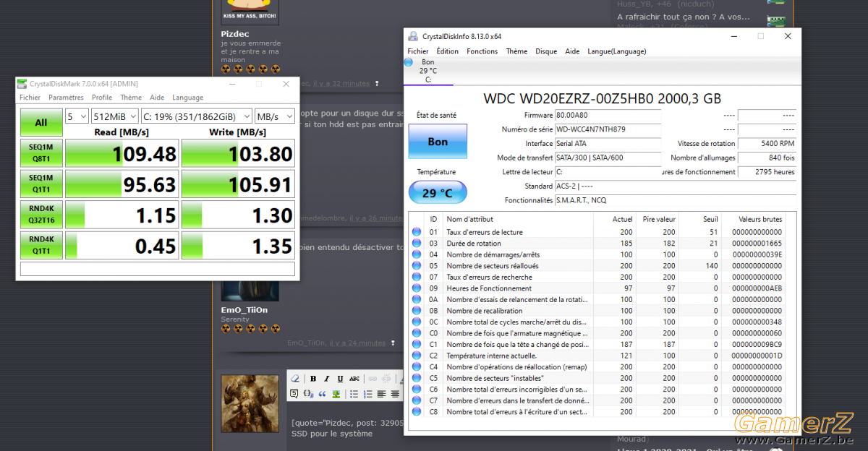The height and width of the screenshot is (451, 868).
Task: Click the 29 °C temperature button
Action: [438, 193]
